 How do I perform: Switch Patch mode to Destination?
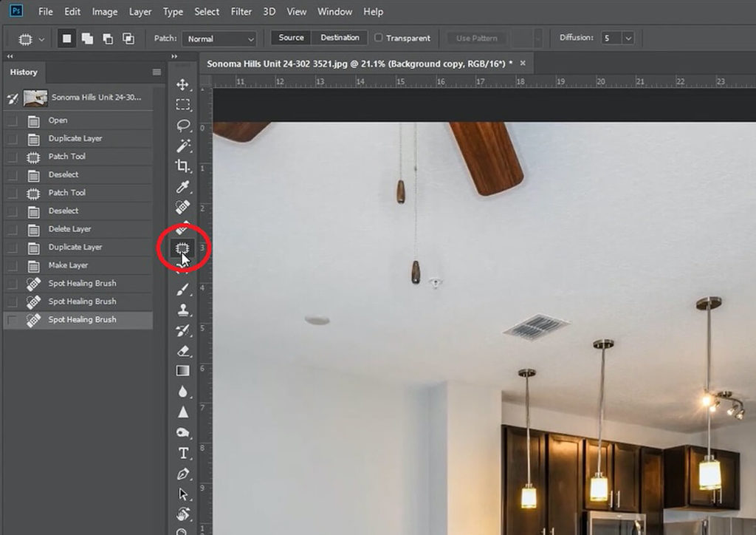click(x=339, y=37)
